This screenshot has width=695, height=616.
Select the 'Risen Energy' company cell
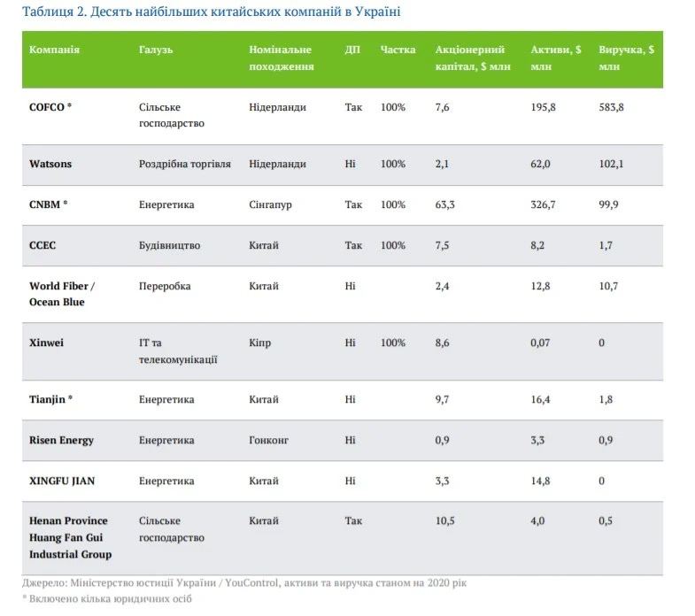point(61,441)
